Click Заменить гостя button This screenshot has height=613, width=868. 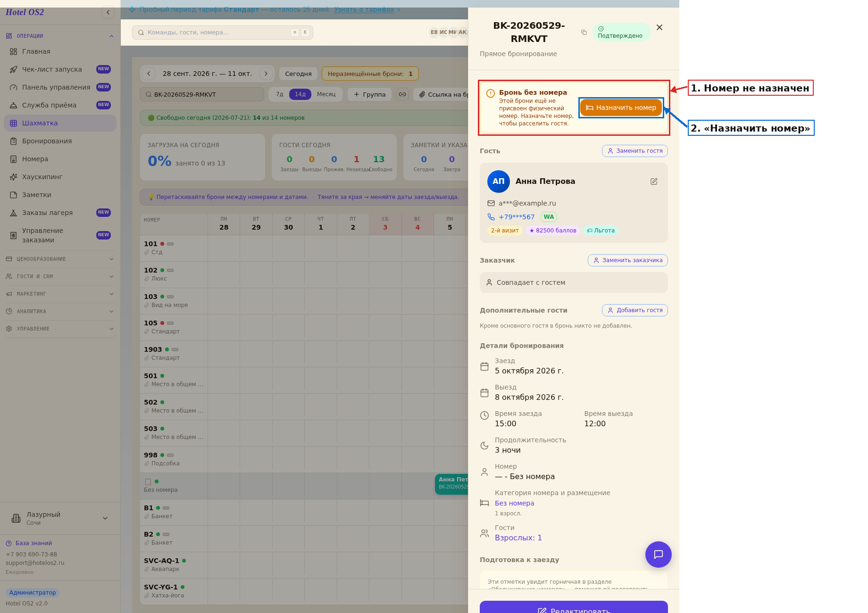(635, 151)
